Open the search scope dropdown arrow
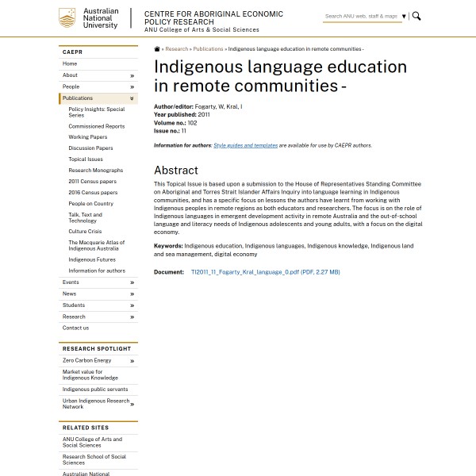 (x=404, y=17)
